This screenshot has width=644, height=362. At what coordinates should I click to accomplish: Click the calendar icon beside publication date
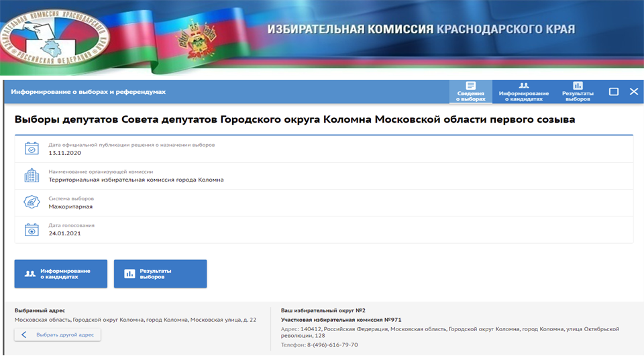point(32,149)
